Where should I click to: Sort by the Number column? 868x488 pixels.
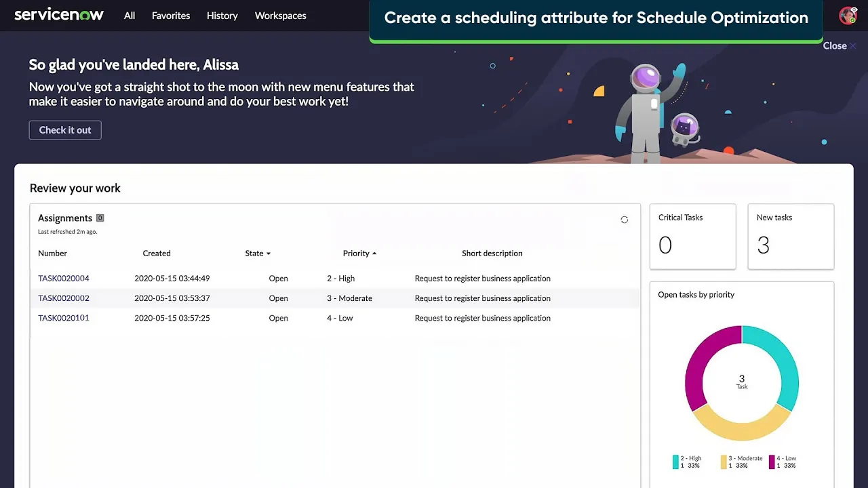(52, 253)
